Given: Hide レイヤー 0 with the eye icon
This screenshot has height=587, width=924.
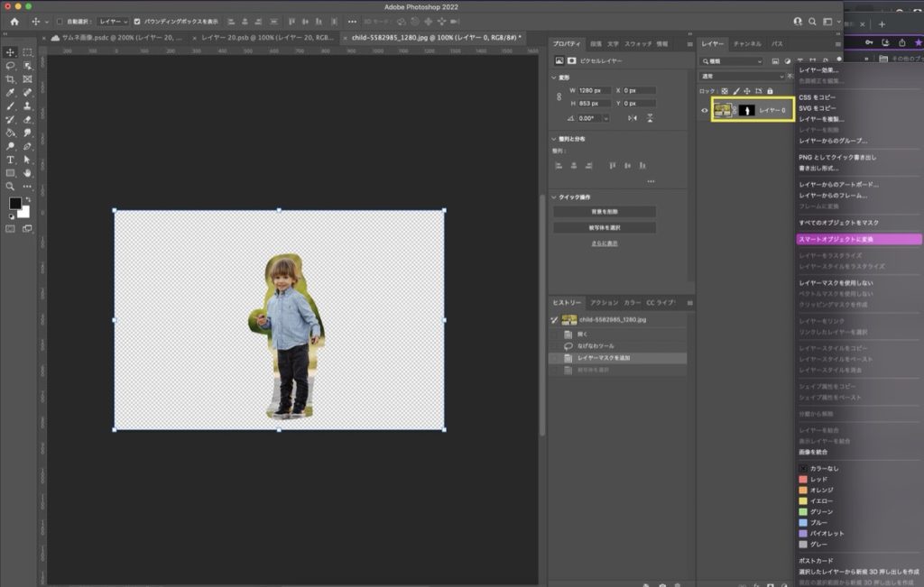Looking at the screenshot, I should click(x=704, y=110).
